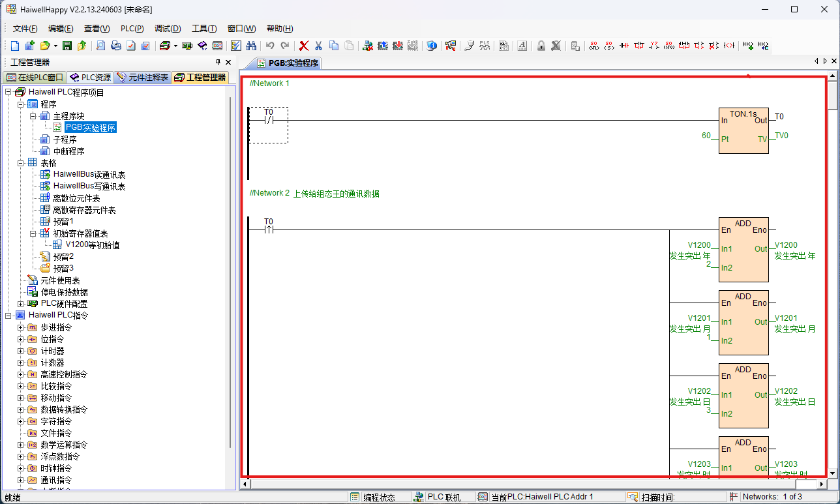
Task: Click the padlock Lock icon
Action: [541, 46]
